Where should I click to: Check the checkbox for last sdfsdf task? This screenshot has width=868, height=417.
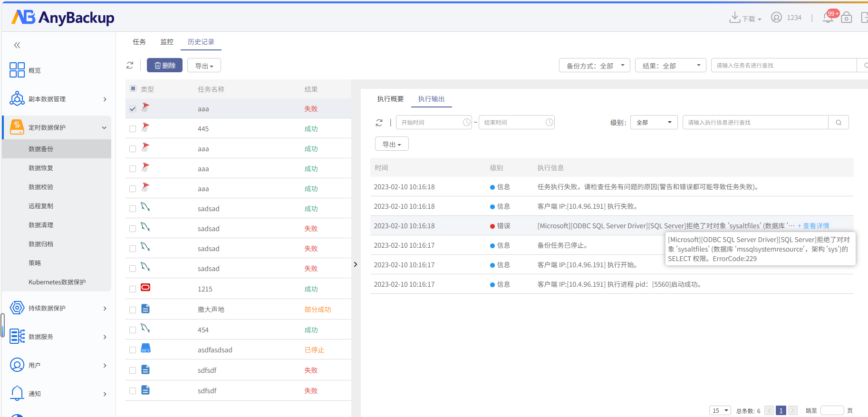click(133, 391)
